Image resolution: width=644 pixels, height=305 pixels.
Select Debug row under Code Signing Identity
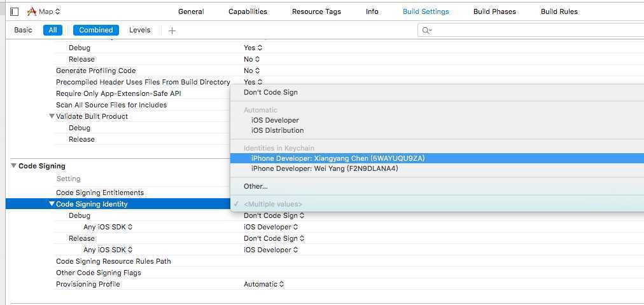click(x=80, y=215)
